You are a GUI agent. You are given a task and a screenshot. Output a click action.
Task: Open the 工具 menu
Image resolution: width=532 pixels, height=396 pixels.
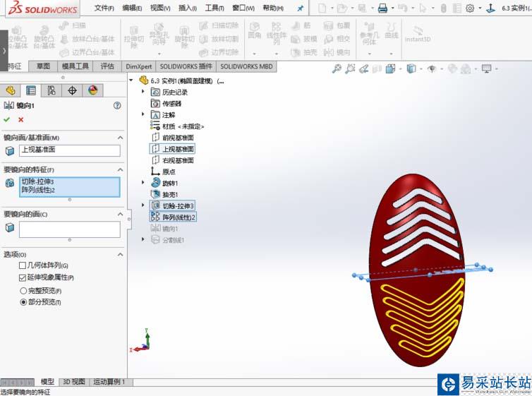[x=214, y=8]
